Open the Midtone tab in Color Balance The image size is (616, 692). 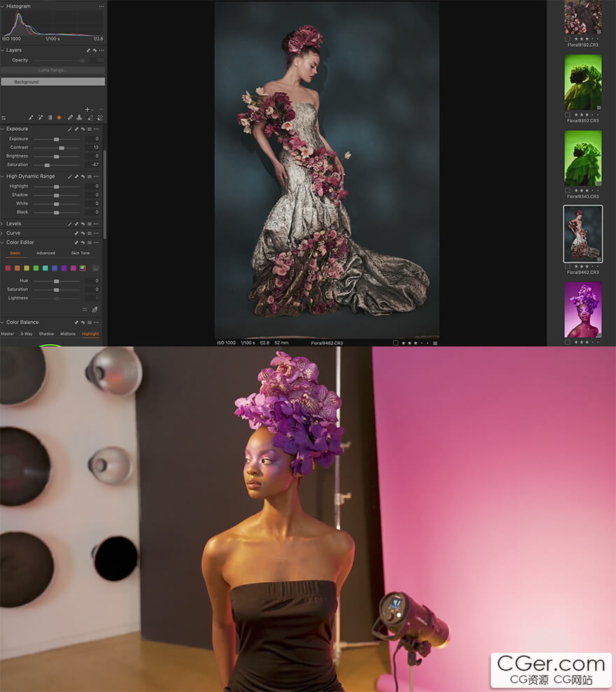coord(68,334)
